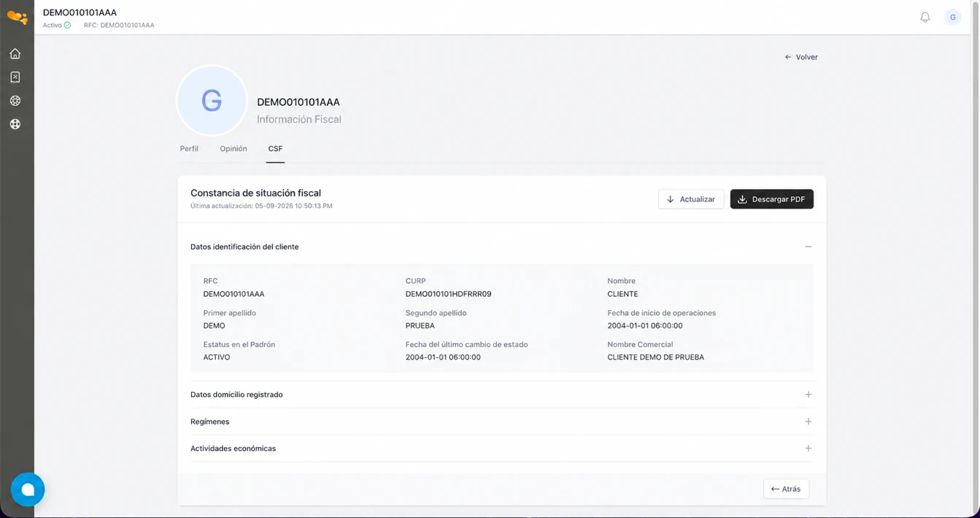This screenshot has width=980, height=518.
Task: Open notifications bell icon
Action: point(925,17)
